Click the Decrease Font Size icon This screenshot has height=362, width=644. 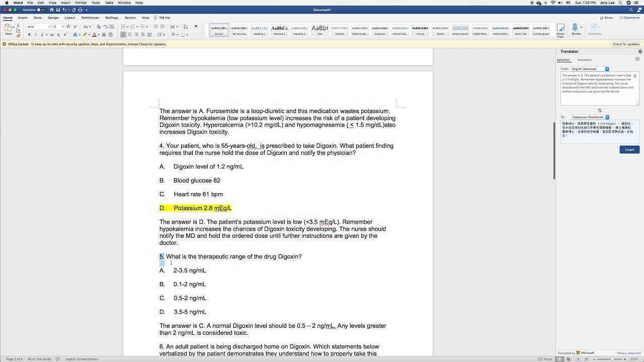[75, 27]
